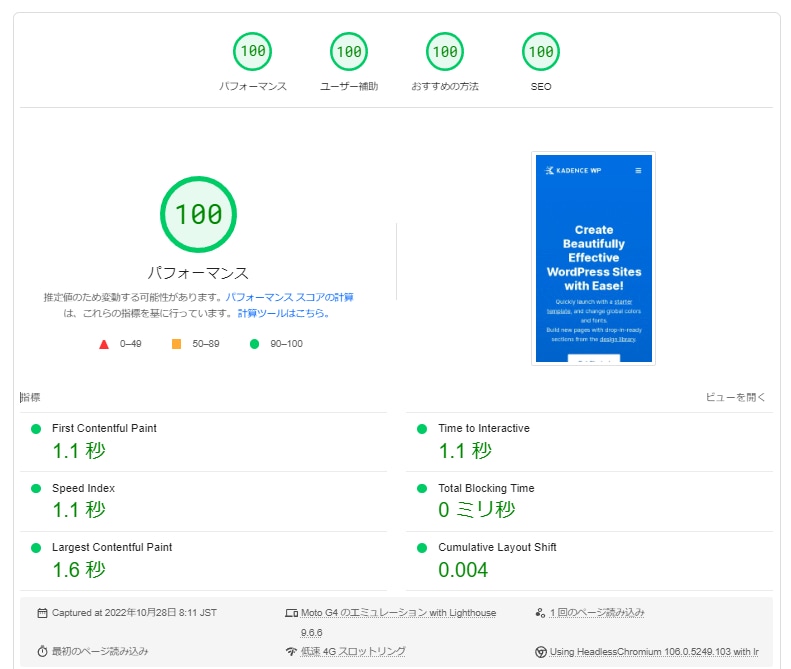
Task: Click the large 100 performance gauge
Action: [x=198, y=214]
